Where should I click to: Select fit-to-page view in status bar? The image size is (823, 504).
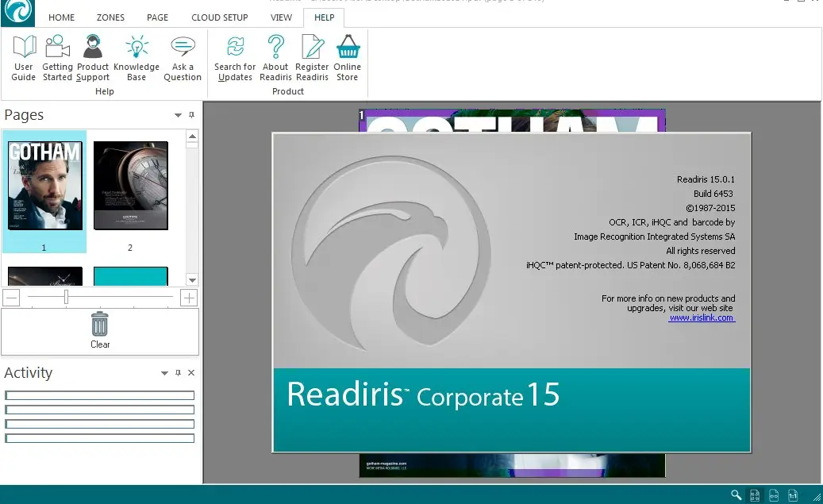[755, 494]
